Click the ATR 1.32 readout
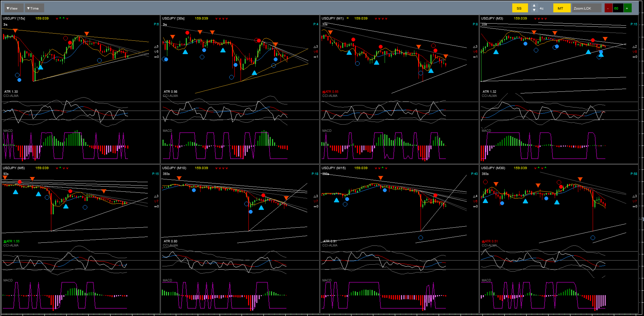 point(489,92)
